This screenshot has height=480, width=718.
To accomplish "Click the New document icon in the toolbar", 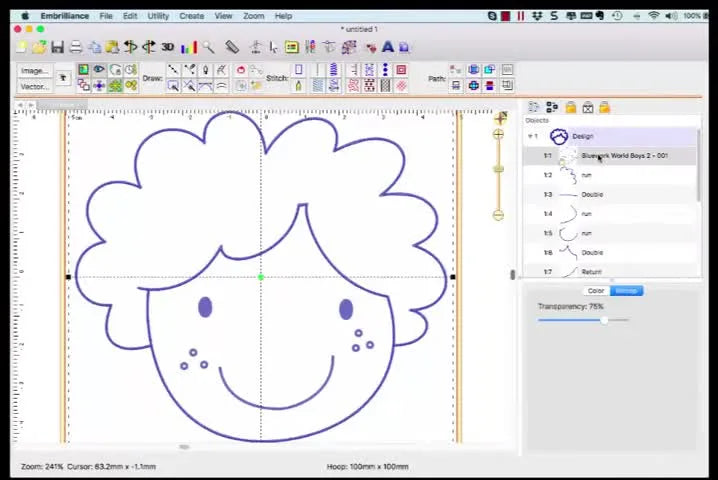I will [22, 47].
